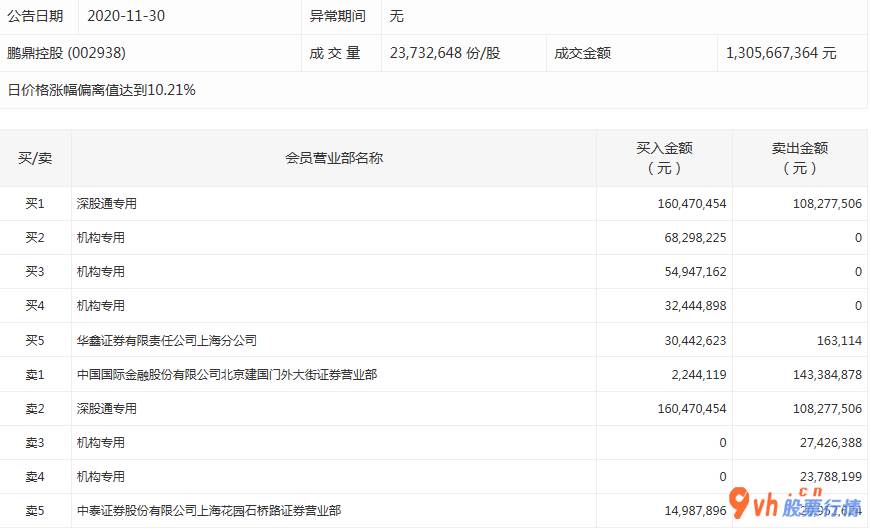Click the 卖出金额 column header
The width and height of the screenshot is (871, 529).
pos(799,158)
